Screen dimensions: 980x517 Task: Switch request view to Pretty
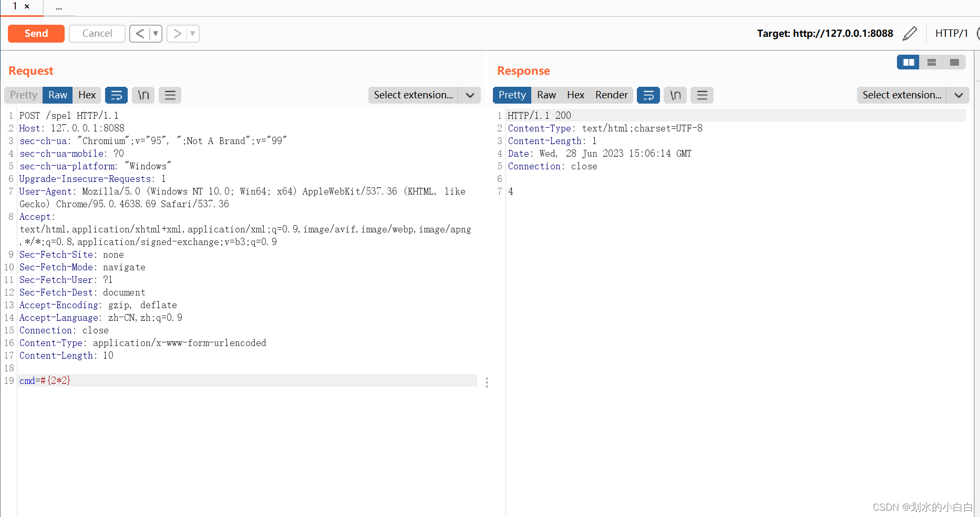point(24,95)
